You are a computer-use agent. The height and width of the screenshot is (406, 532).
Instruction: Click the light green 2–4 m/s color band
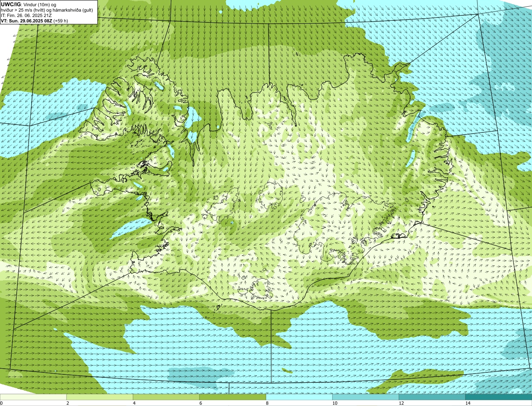pos(100,397)
